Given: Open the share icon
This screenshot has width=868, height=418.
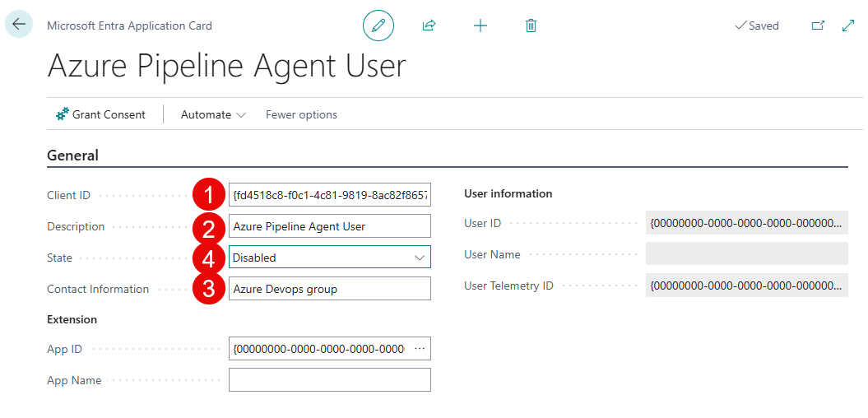Looking at the screenshot, I should click(429, 26).
